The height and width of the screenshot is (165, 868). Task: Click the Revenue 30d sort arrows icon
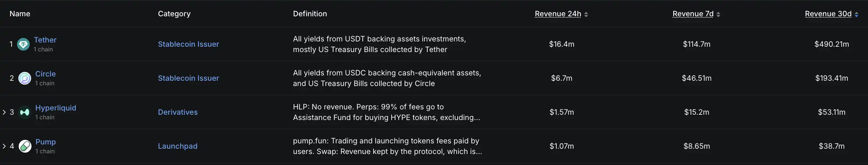pos(856,15)
